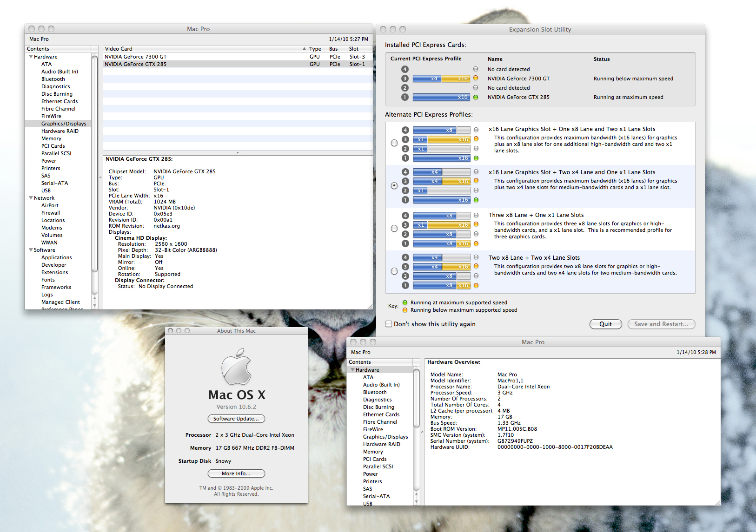Sort by the Type column header
Screen dimensions: 756x532
coord(317,49)
